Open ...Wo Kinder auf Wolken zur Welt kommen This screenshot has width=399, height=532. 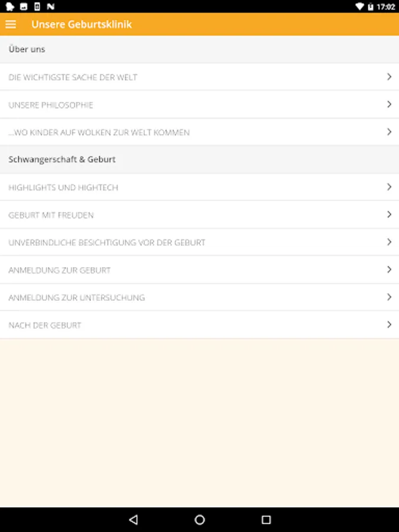(99, 132)
